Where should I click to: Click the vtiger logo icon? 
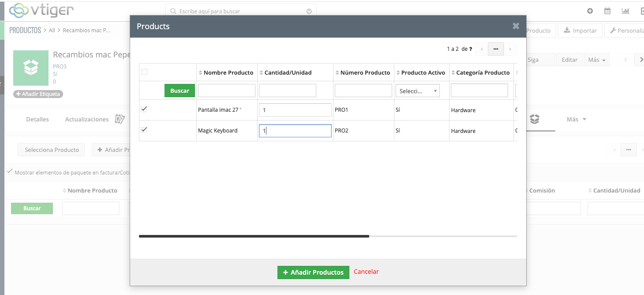[x=19, y=10]
